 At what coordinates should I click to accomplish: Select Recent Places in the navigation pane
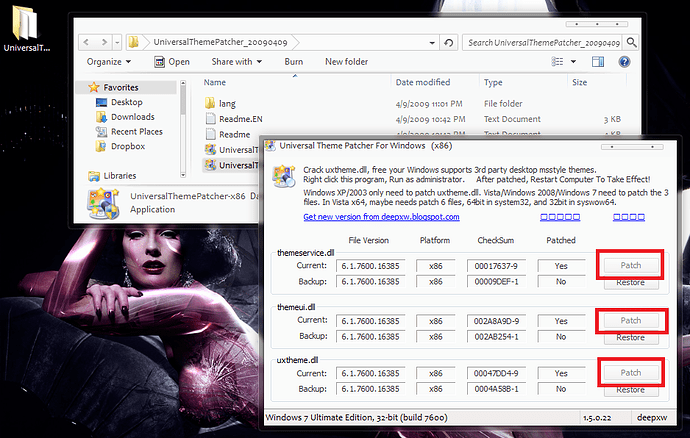click(x=136, y=131)
